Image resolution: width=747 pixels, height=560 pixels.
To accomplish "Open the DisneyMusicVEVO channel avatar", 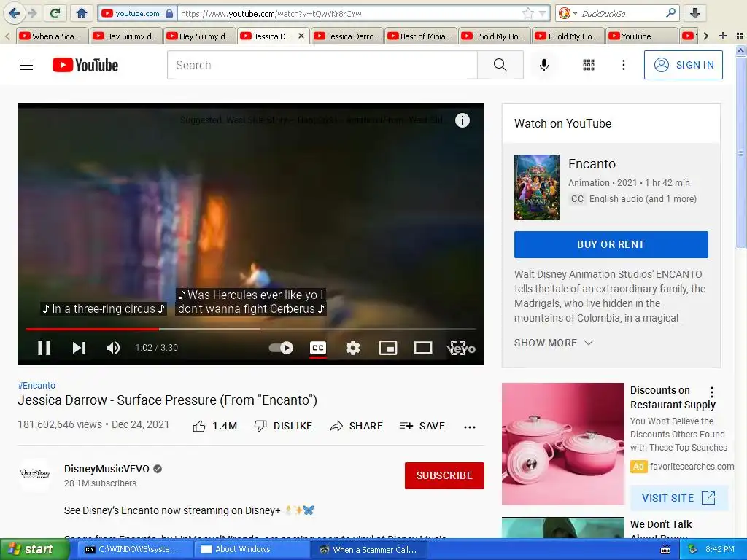I will point(35,475).
